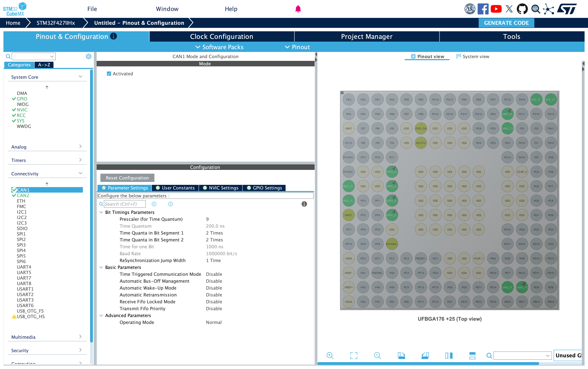Click the pin search magnifier icon
The height and width of the screenshot is (369, 588).
[489, 355]
